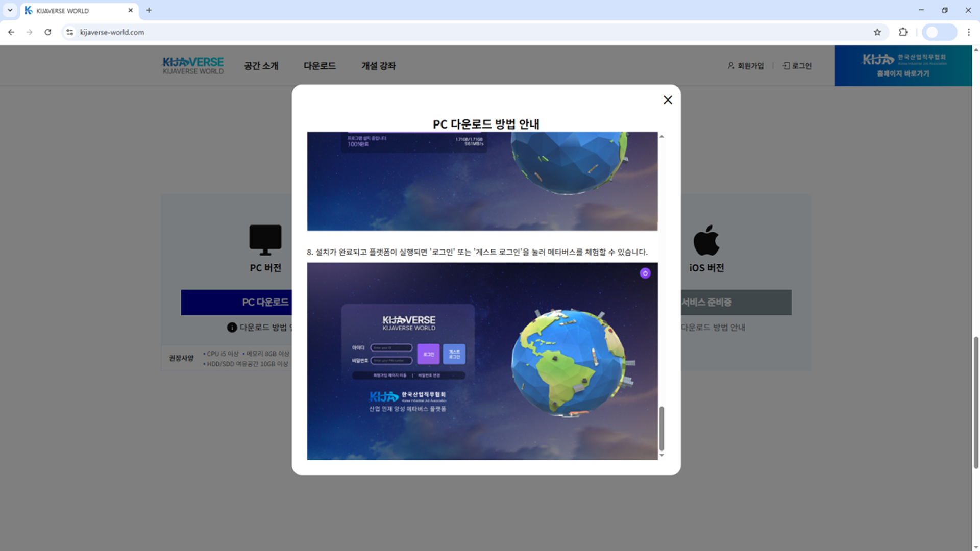980x551 pixels.
Task: Select the KIJAVERSE WORLD browser tab
Action: pos(79,10)
